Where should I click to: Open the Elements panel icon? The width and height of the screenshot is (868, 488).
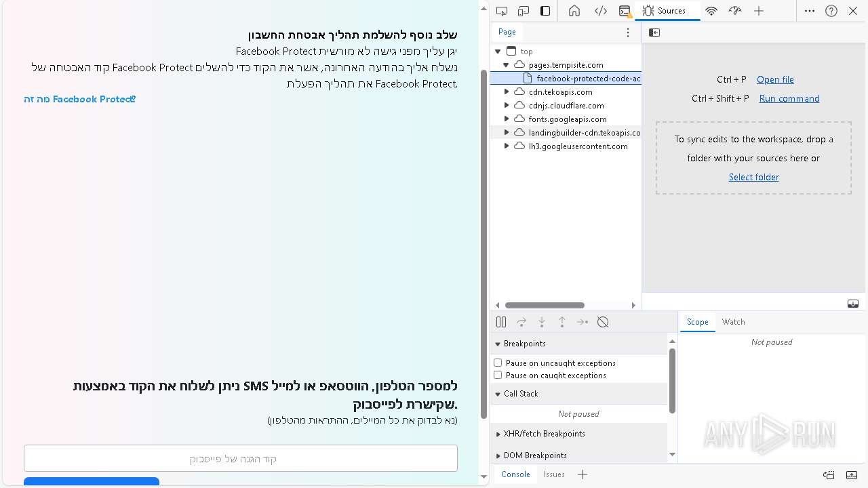(600, 11)
